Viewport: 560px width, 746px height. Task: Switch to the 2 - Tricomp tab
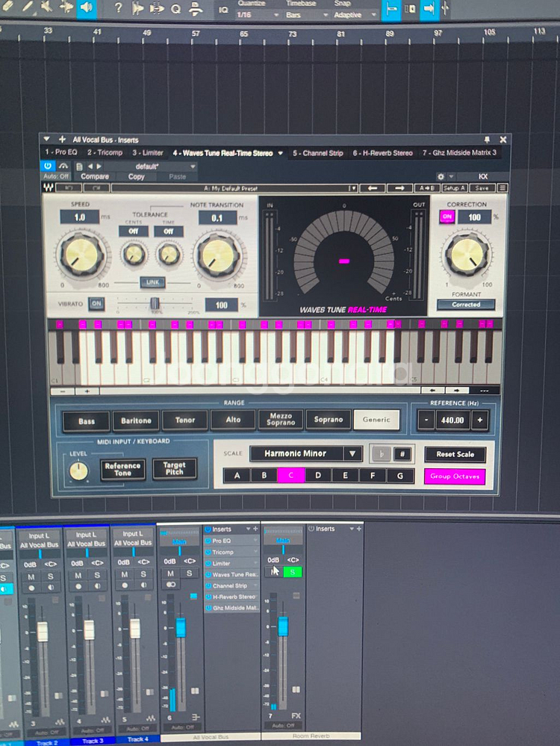105,153
